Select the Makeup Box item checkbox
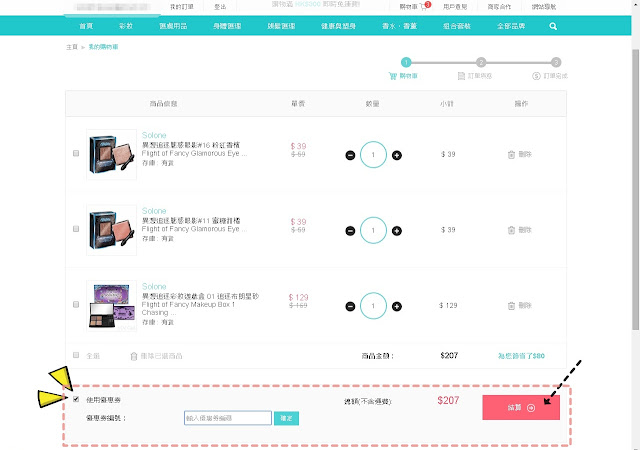Image resolution: width=640 pixels, height=450 pixels. tap(76, 304)
